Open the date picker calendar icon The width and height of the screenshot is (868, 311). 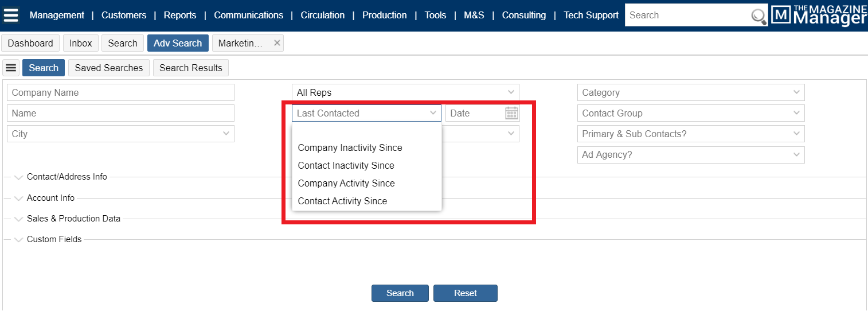(511, 113)
